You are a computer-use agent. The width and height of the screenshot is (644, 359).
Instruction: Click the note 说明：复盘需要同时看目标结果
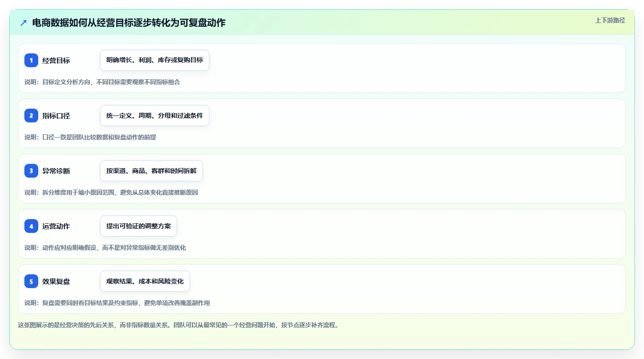click(x=117, y=303)
